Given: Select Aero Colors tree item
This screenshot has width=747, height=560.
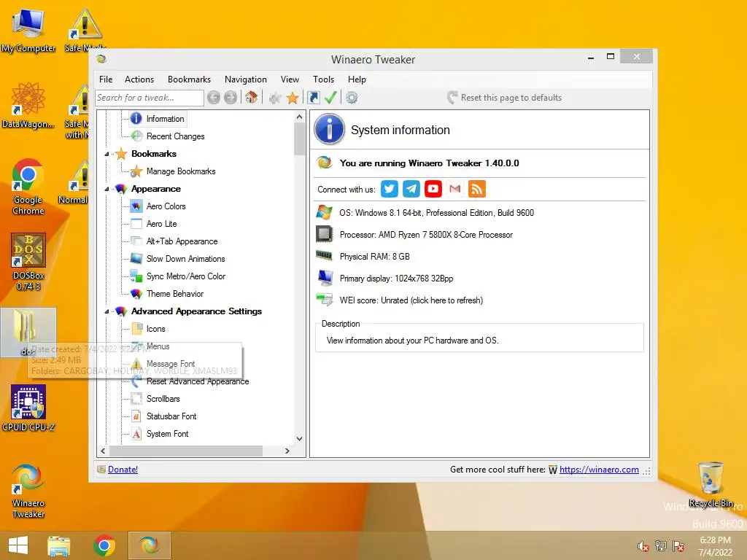Looking at the screenshot, I should click(166, 206).
